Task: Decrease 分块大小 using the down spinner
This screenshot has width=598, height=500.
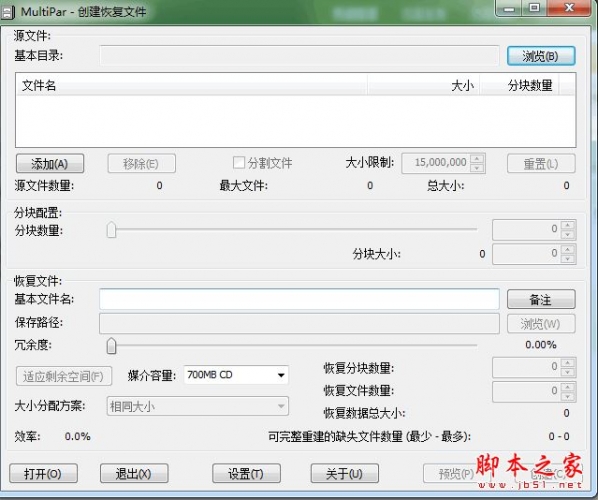Action: click(568, 259)
